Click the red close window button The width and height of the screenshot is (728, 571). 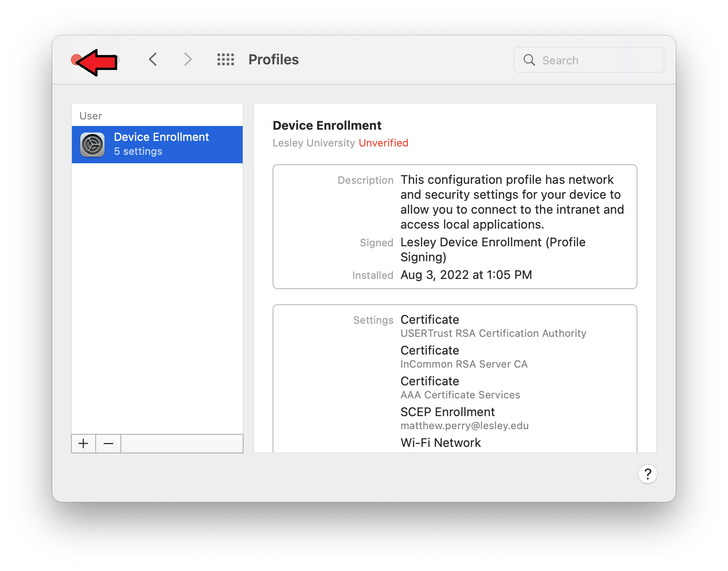coord(76,60)
